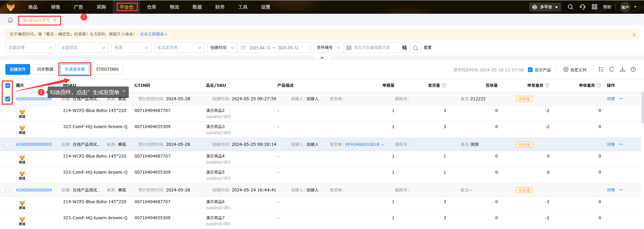Open the 点击立即报名 link in the banner
The height and width of the screenshot is (229, 644).
click(x=153, y=34)
